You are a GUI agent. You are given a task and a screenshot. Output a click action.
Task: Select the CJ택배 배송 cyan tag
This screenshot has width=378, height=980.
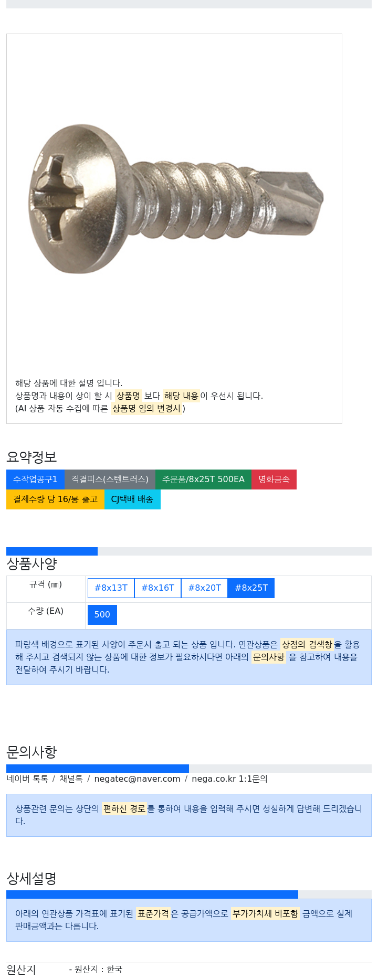[132, 499]
